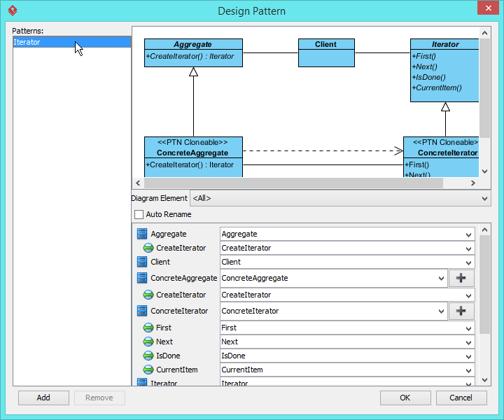Click the Add pattern button

pos(43,398)
